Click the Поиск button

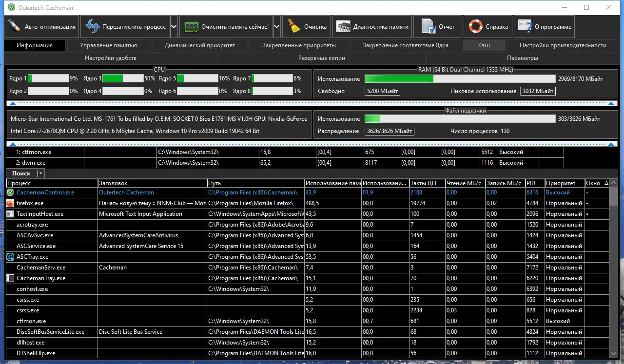[21, 173]
